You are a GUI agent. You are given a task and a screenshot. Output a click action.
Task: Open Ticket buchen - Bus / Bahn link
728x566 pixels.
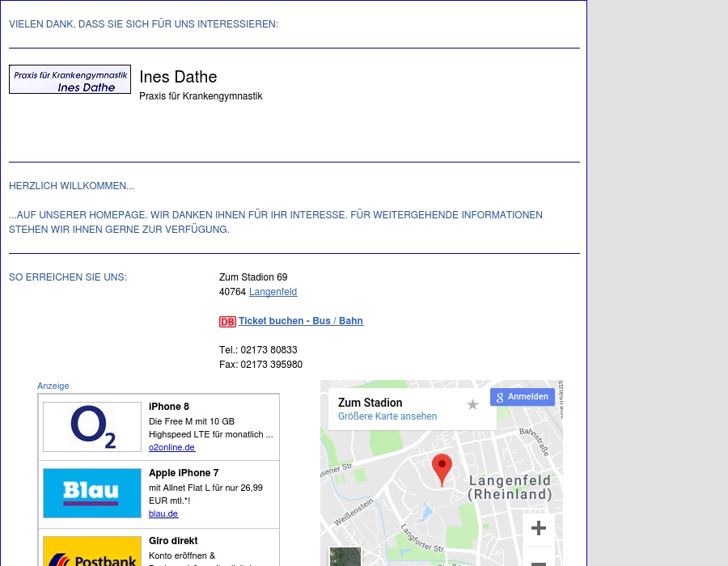[x=300, y=321]
